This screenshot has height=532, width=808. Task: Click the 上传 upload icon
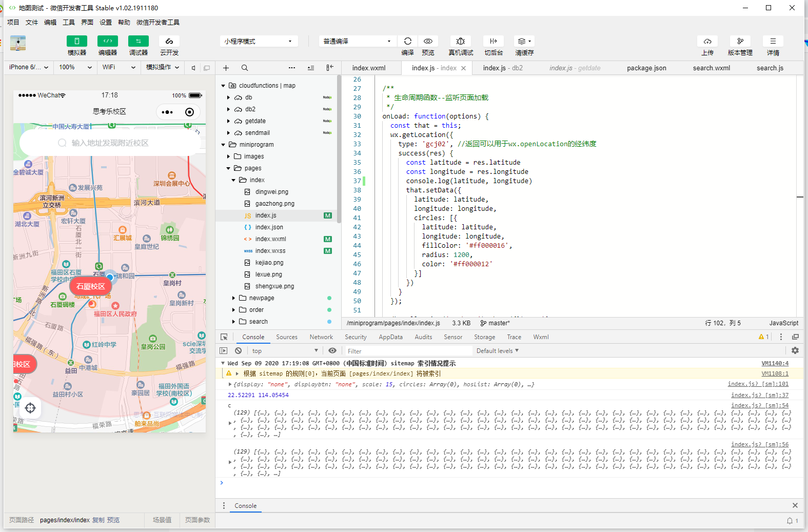coord(707,42)
